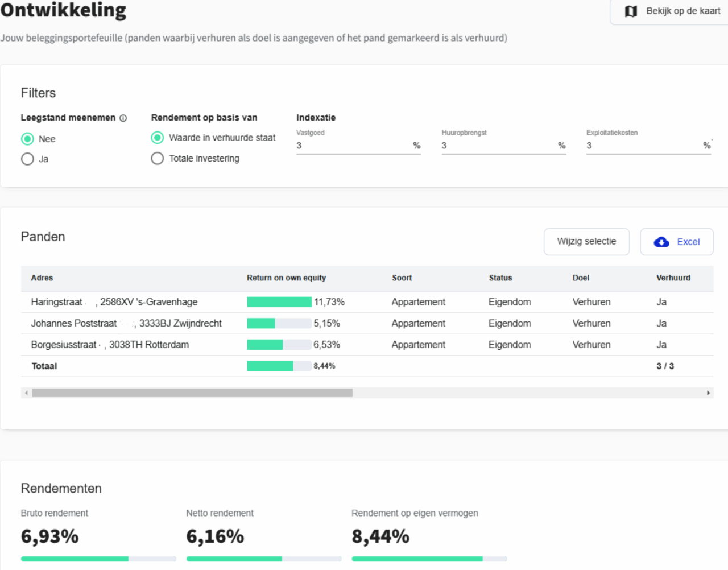Click the Verhuurd column header
The image size is (728, 570).
click(x=673, y=278)
